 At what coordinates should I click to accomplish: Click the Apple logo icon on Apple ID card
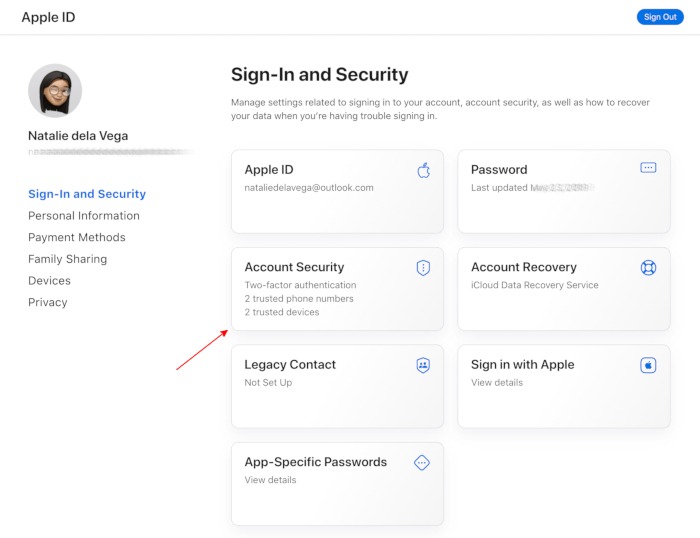(423, 170)
